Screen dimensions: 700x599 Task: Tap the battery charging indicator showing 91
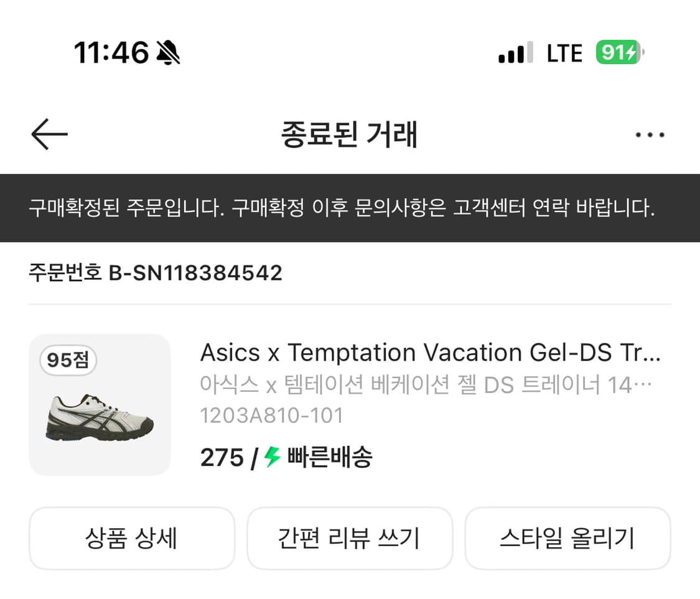click(x=618, y=53)
